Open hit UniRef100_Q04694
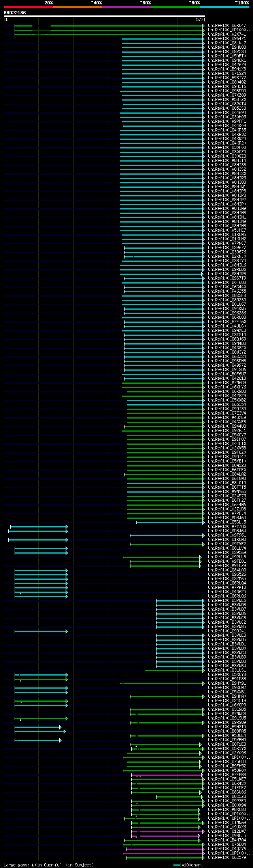The width and height of the screenshot is (253, 868). click(x=227, y=113)
